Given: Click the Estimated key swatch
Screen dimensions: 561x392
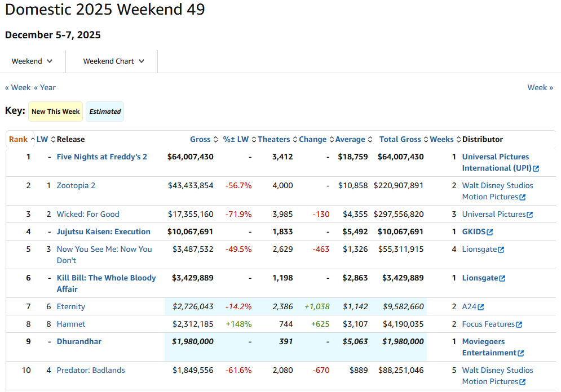Looking at the screenshot, I should 105,112.
